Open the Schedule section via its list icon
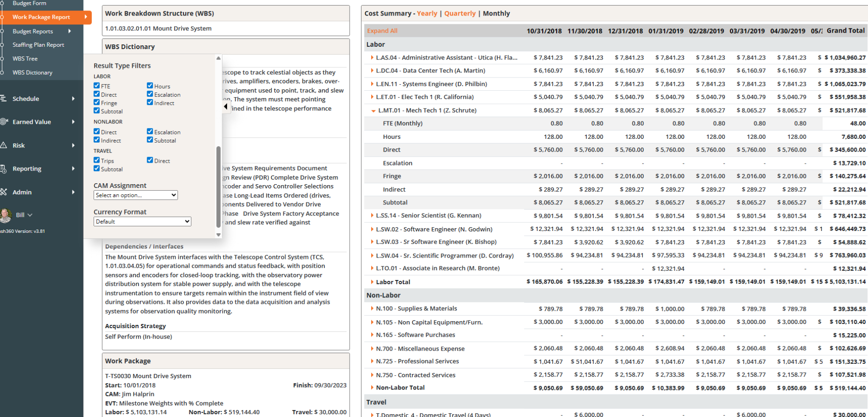 coord(3,99)
